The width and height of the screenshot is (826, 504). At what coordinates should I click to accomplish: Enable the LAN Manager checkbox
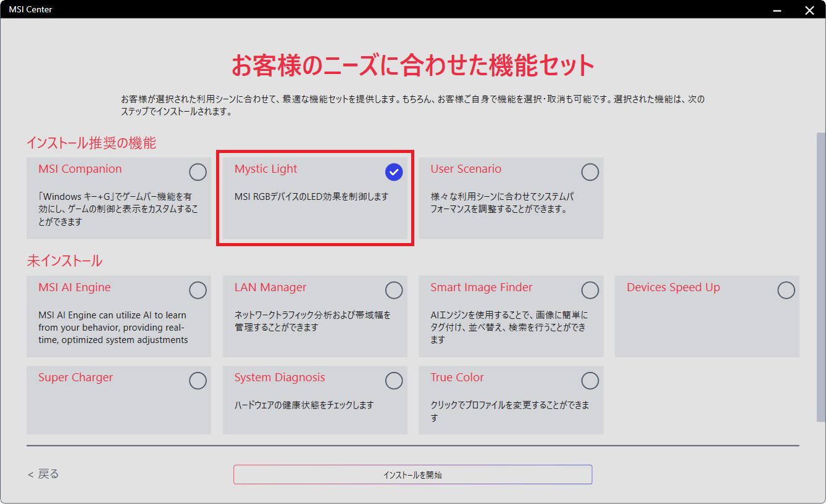point(394,291)
